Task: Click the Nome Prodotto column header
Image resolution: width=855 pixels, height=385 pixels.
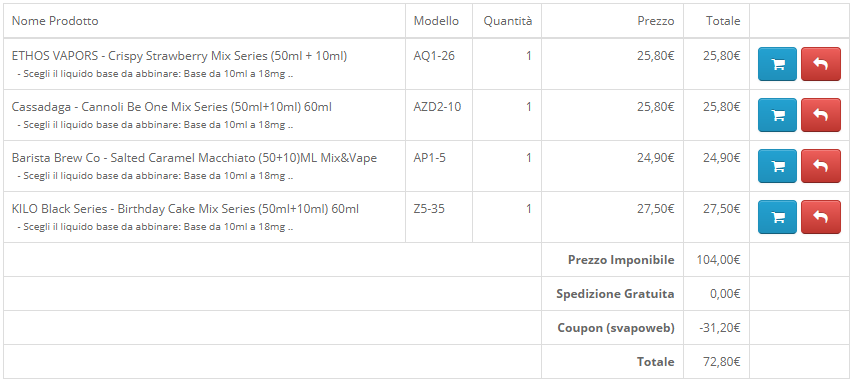Action: [x=55, y=21]
